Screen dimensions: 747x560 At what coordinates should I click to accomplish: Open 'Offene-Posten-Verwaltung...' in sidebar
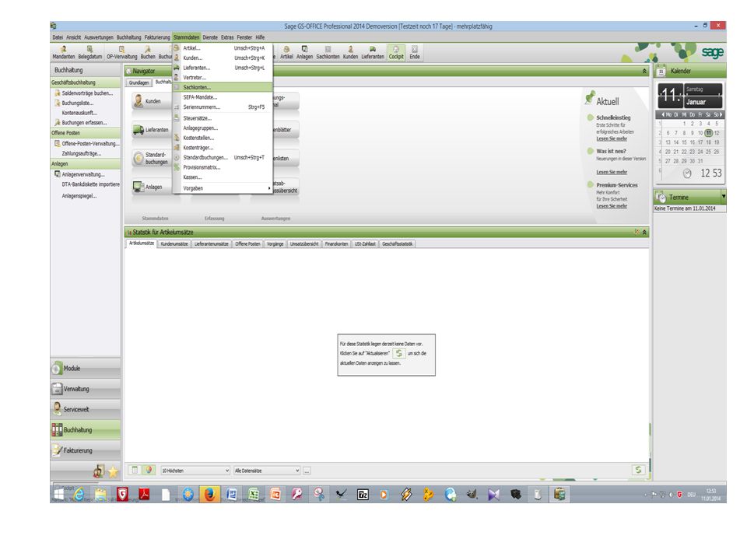pyautogui.click(x=90, y=143)
